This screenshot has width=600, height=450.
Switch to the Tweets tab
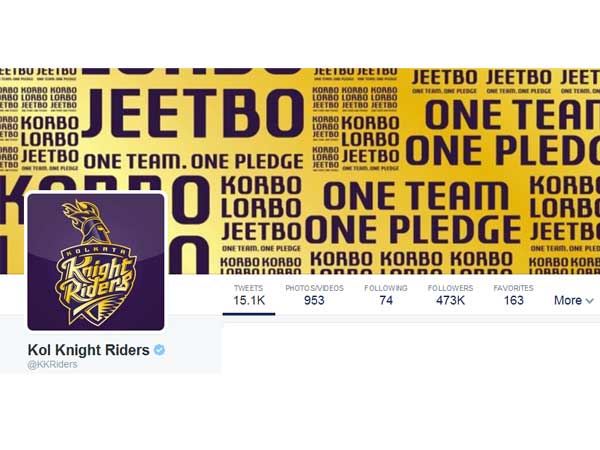point(249,295)
